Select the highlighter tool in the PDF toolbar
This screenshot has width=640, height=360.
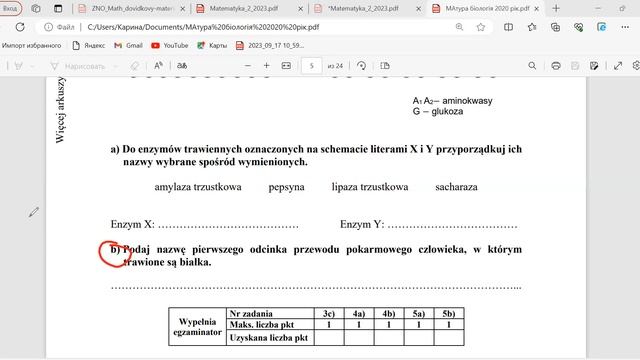[x=18, y=66]
